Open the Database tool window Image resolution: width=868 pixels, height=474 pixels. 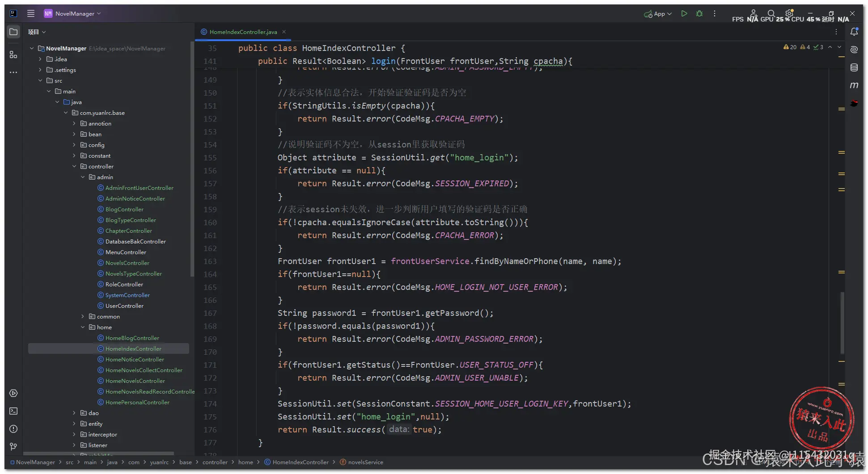pyautogui.click(x=854, y=67)
